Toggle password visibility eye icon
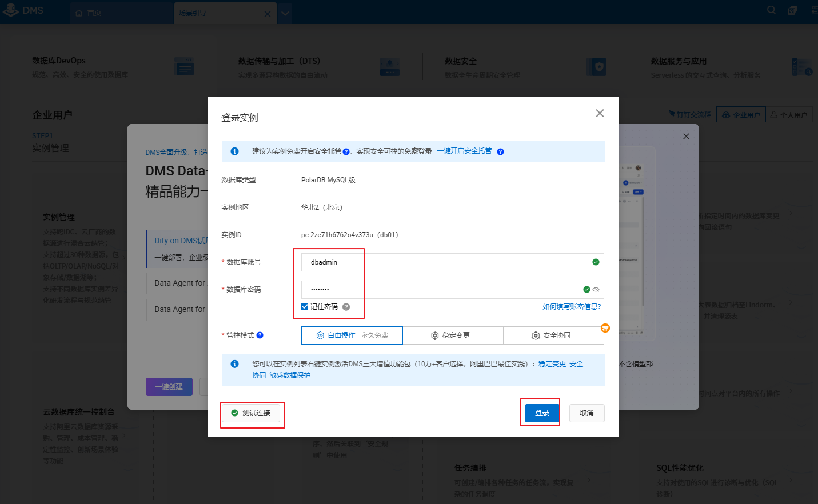The width and height of the screenshot is (818, 504). pos(596,290)
